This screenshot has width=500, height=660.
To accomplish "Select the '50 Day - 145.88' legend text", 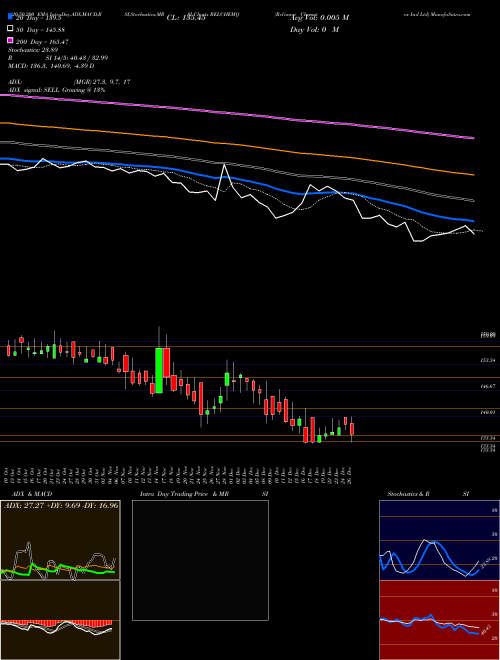I will point(40,29).
